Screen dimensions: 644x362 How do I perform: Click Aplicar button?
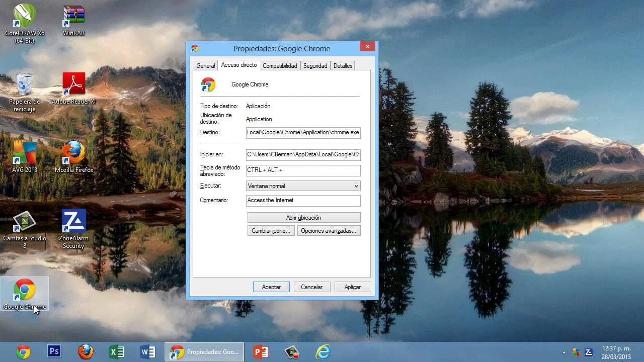pyautogui.click(x=353, y=287)
